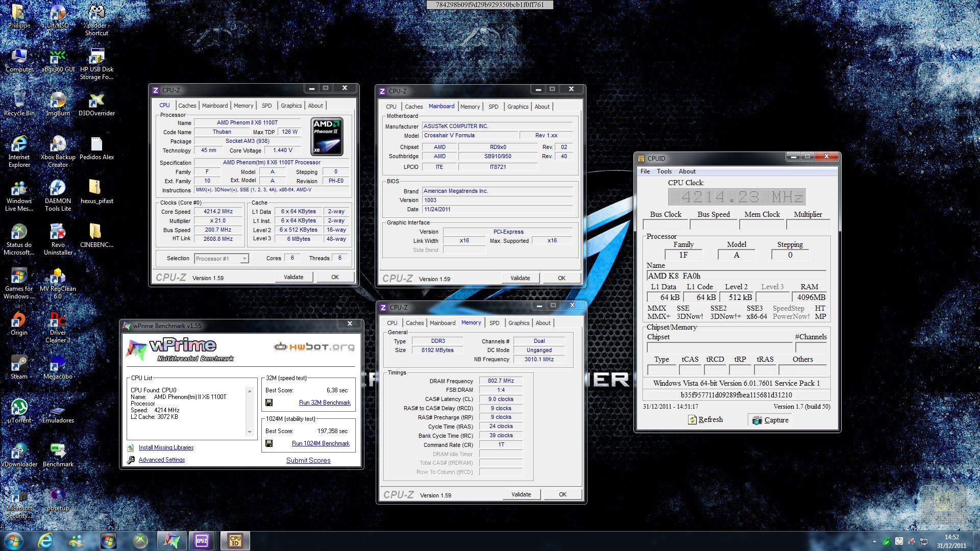Open the Tools menu in CPUID
This screenshot has height=551, width=980.
coord(664,171)
